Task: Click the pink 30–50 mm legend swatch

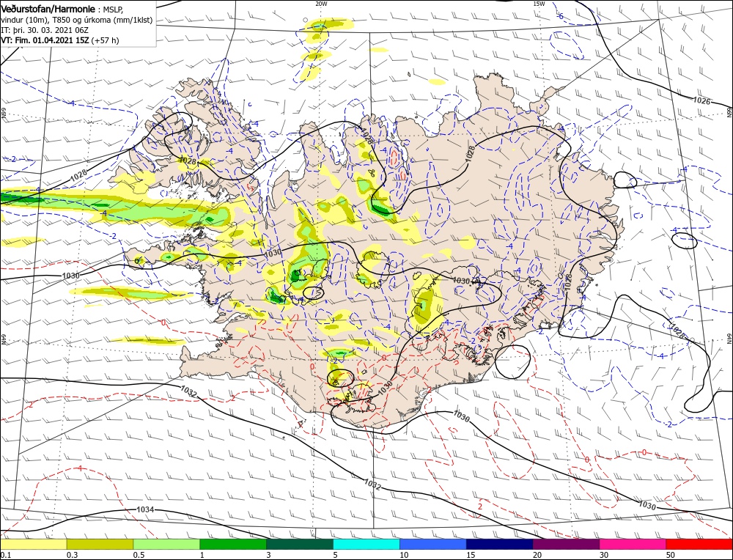Action: click(x=633, y=544)
